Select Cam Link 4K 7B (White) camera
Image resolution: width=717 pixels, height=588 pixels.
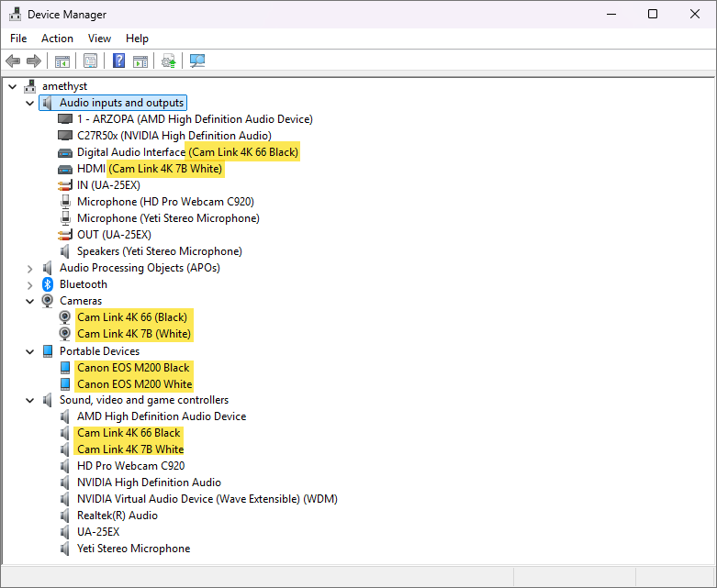coord(134,334)
